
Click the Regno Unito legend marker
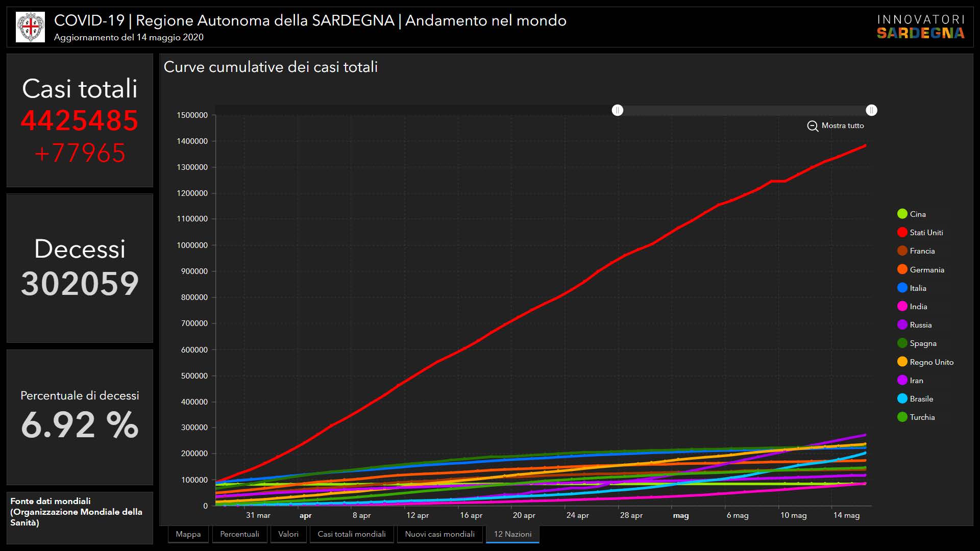point(902,362)
